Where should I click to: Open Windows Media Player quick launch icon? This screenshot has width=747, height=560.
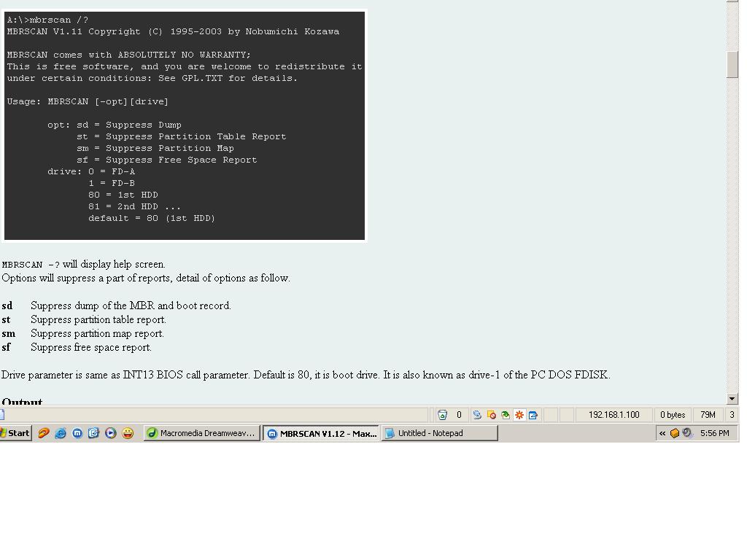point(111,433)
